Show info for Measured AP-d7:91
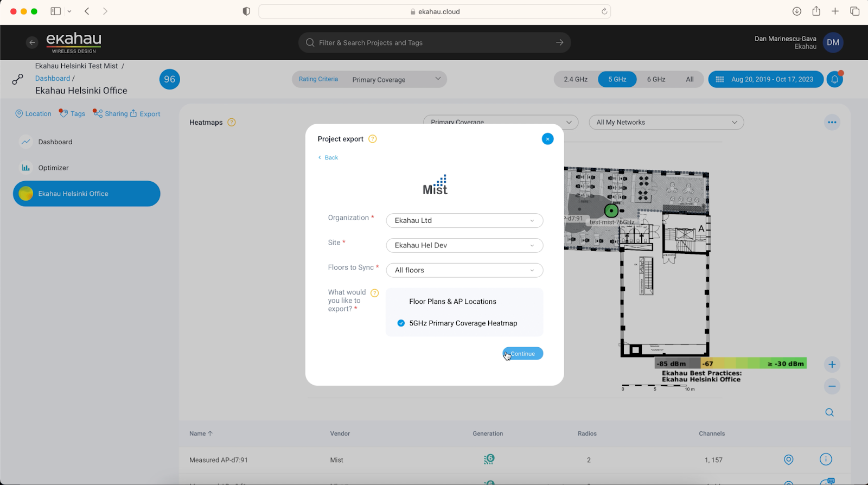Screen dimensions: 868x485 pyautogui.click(x=826, y=460)
